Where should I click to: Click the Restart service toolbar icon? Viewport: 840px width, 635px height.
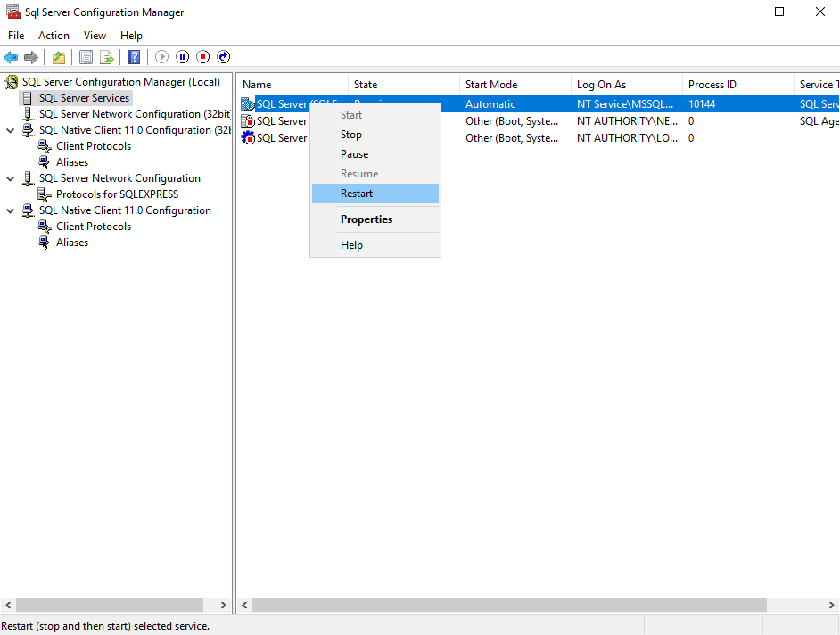pyautogui.click(x=223, y=56)
